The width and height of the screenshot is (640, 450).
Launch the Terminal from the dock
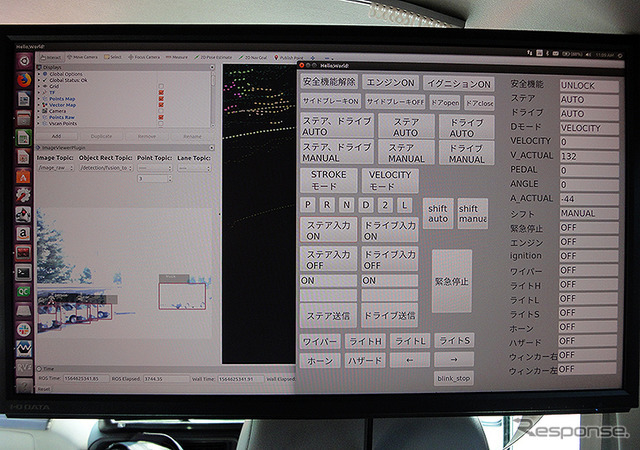pos(23,271)
